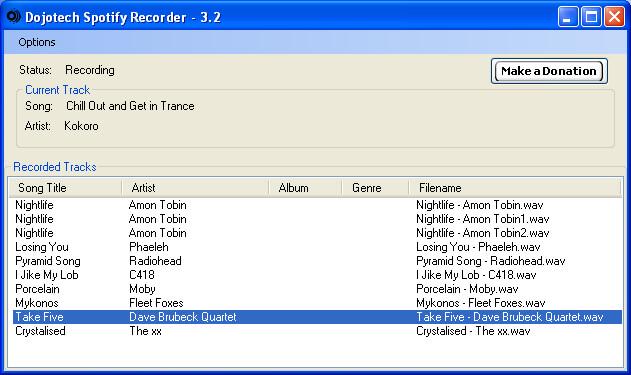Sort by the Artist column header
The image size is (631, 375).
click(x=195, y=188)
